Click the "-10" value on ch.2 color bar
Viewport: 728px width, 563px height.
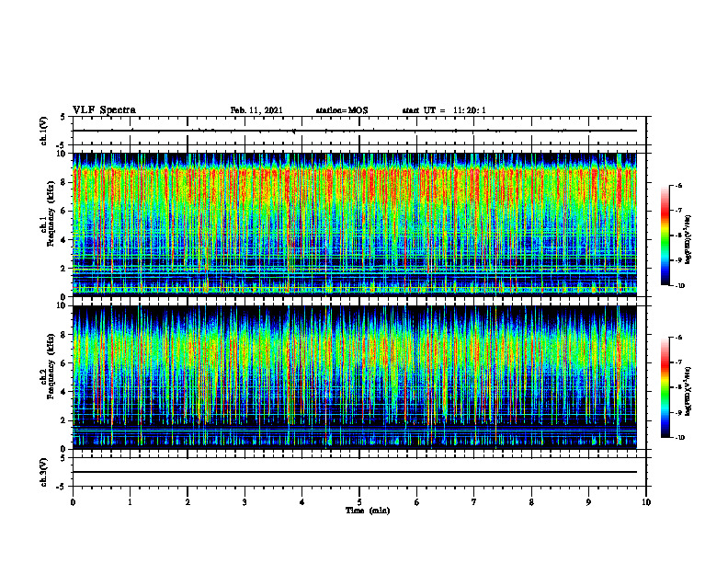pos(680,438)
